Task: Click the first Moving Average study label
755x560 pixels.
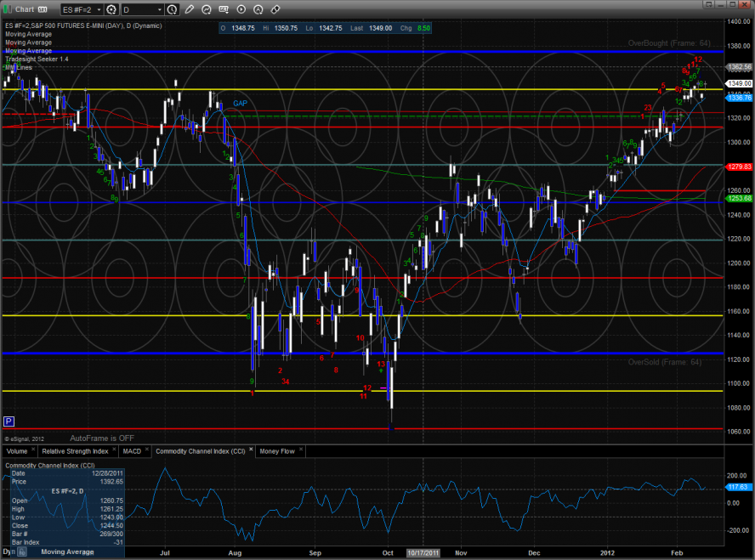Action: pyautogui.click(x=28, y=34)
